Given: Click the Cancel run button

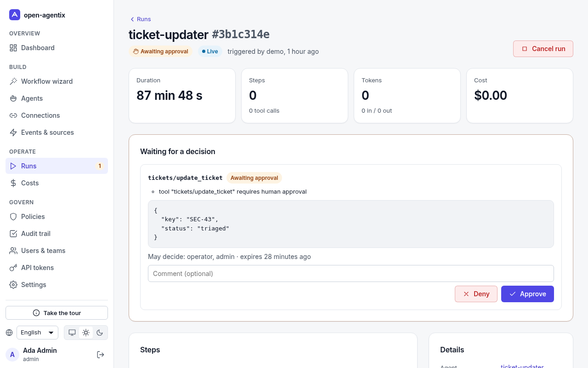Looking at the screenshot, I should coord(543,49).
